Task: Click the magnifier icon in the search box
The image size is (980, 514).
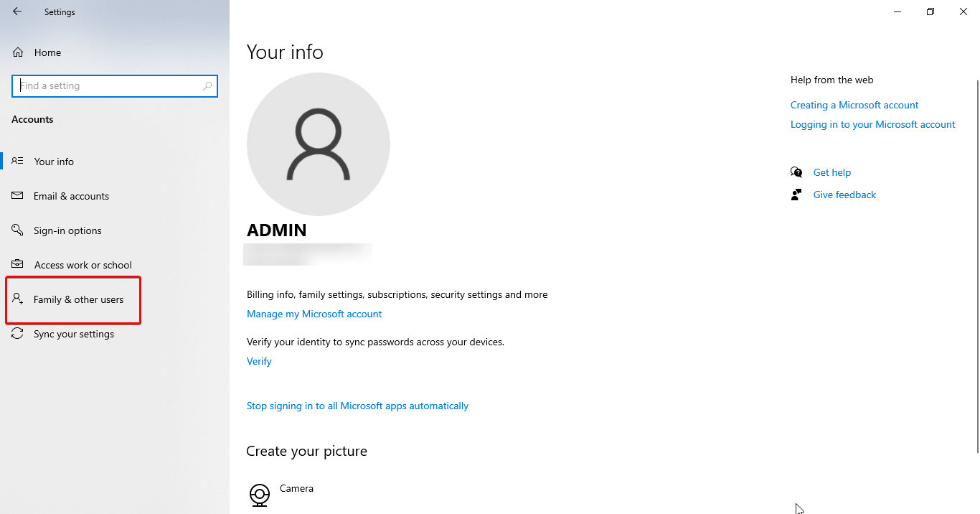Action: coord(207,85)
